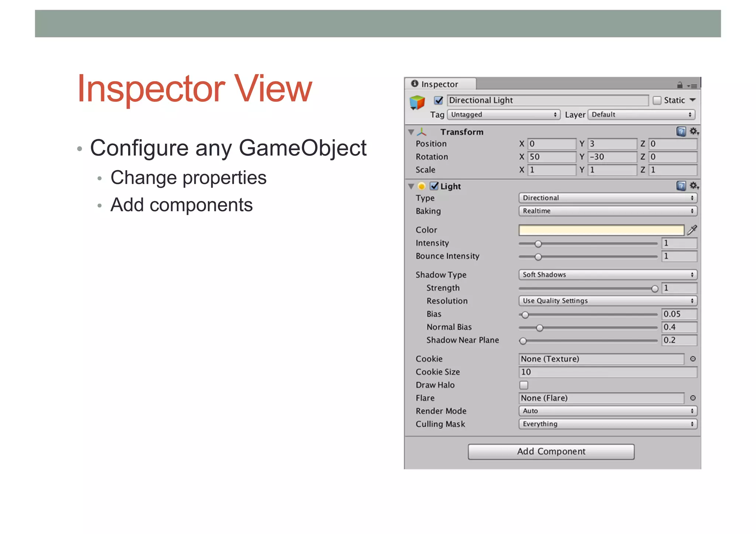Click the Normal Bias slider handle
The image size is (756, 534).
(x=540, y=328)
